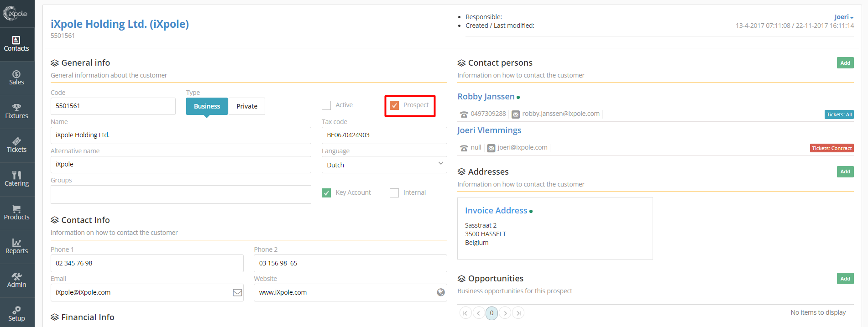Click General info section layers icon
The height and width of the screenshot is (327, 868).
55,63
